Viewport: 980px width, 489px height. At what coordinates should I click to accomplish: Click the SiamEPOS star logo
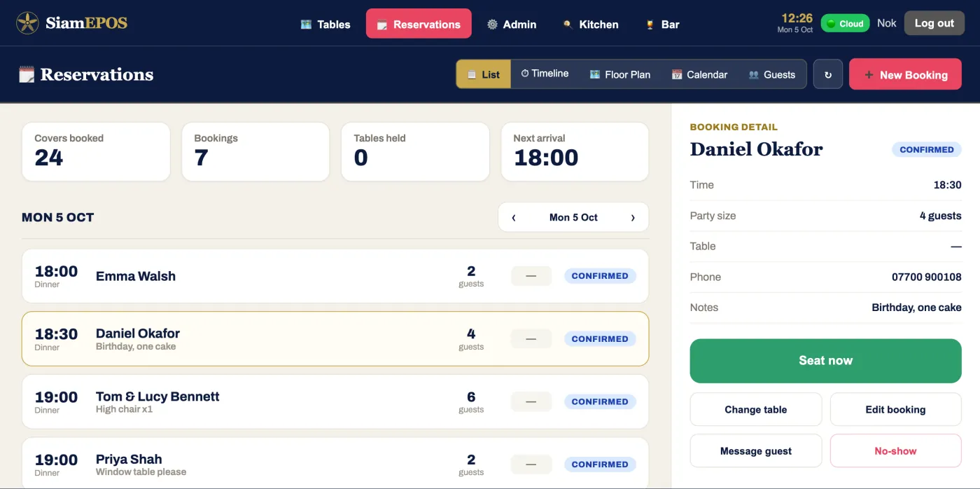27,23
